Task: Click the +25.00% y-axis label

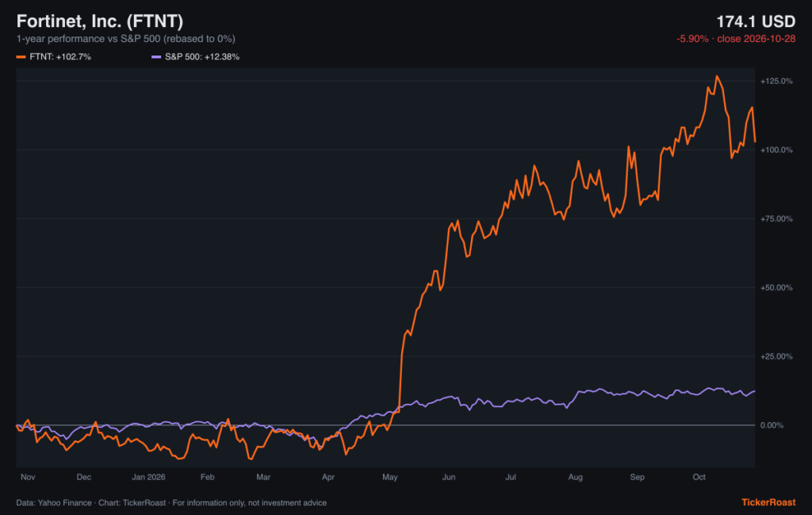Action: click(x=776, y=356)
